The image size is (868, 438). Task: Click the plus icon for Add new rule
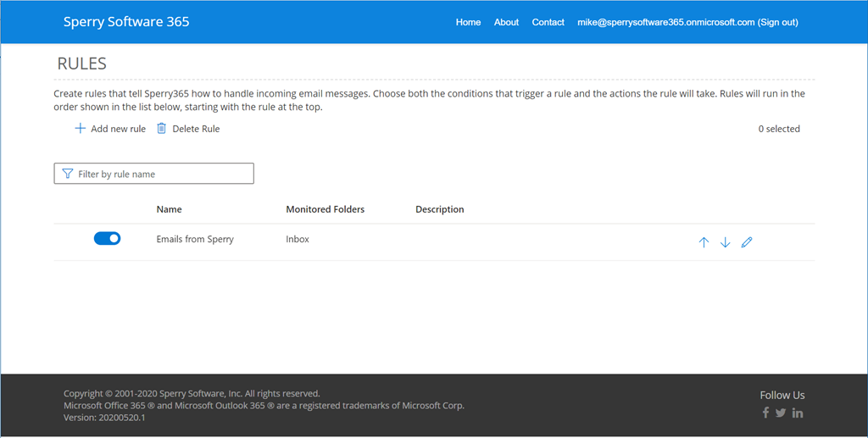81,128
